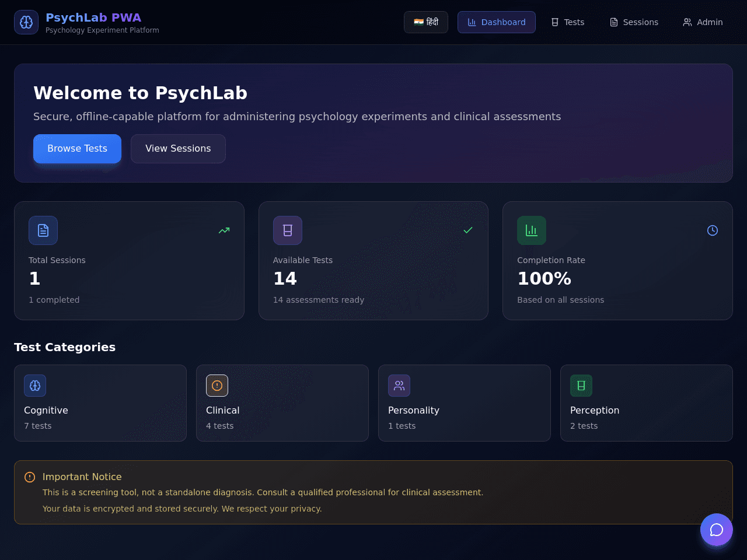Select the Cognitive category label

point(46,410)
